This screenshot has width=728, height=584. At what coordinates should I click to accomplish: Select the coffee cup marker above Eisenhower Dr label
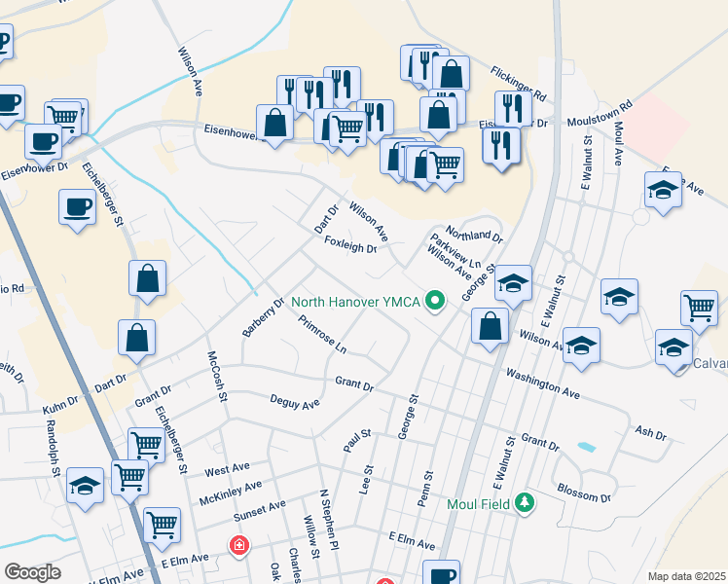click(x=43, y=144)
